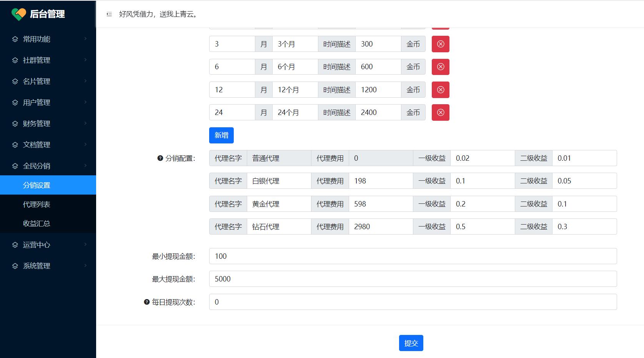Remove the 6个月 pricing row
Viewport: 644px width, 358px height.
coord(440,67)
